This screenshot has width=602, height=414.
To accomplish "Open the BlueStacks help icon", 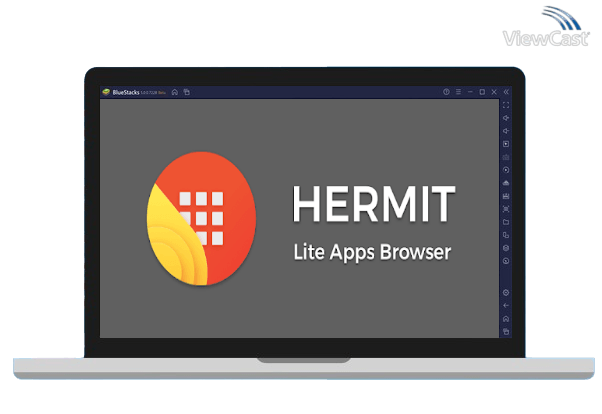I will (446, 92).
